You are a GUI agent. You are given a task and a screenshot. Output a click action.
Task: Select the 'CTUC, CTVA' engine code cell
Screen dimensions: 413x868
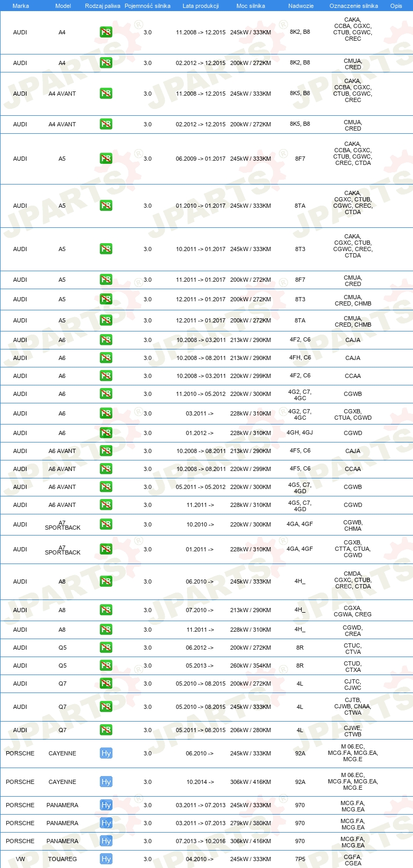point(353,649)
